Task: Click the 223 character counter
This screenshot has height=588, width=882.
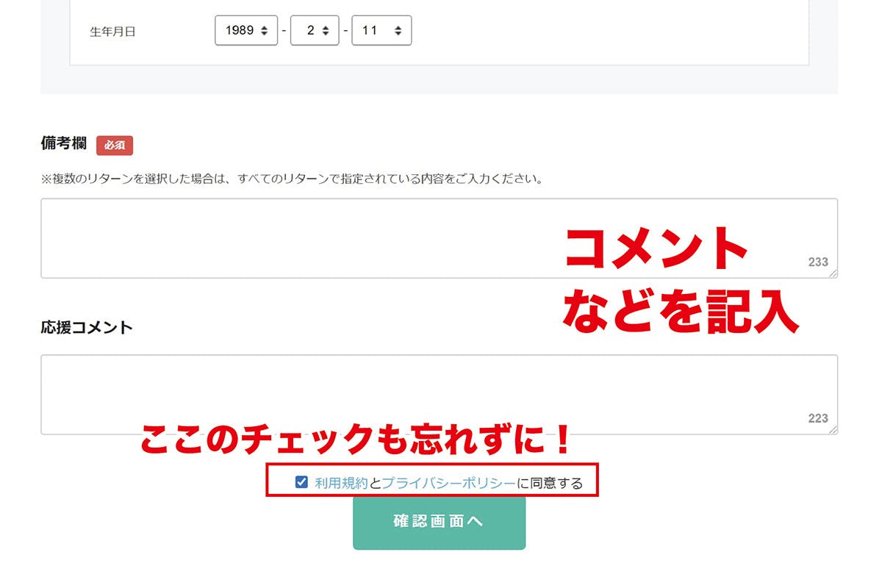Action: [x=817, y=418]
